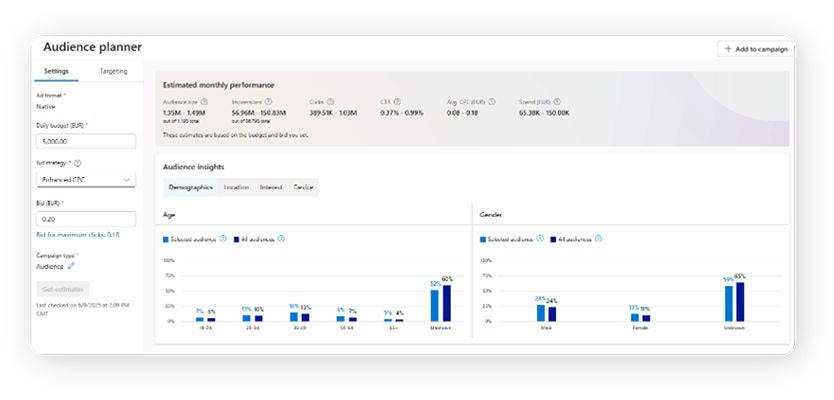Click info icon next to Audience size
Viewport: 834px width, 400px height.
pos(204,101)
